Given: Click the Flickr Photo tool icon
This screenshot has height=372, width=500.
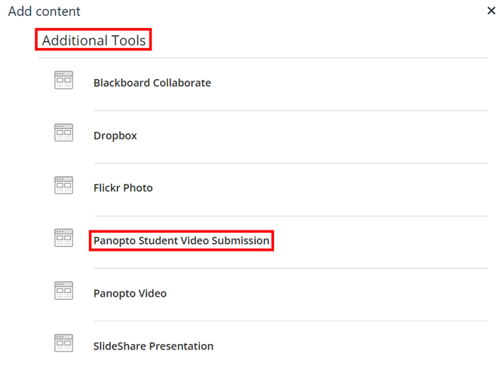Looking at the screenshot, I should (x=64, y=185).
